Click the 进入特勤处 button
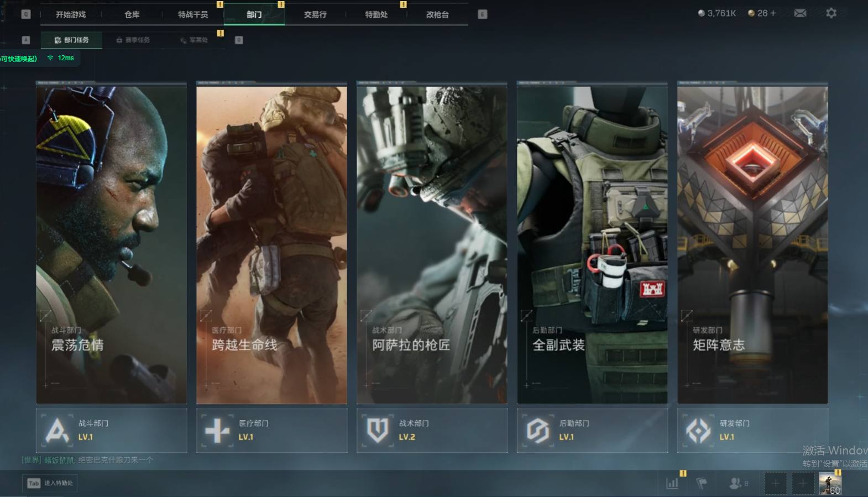The height and width of the screenshot is (497, 868). [x=50, y=483]
